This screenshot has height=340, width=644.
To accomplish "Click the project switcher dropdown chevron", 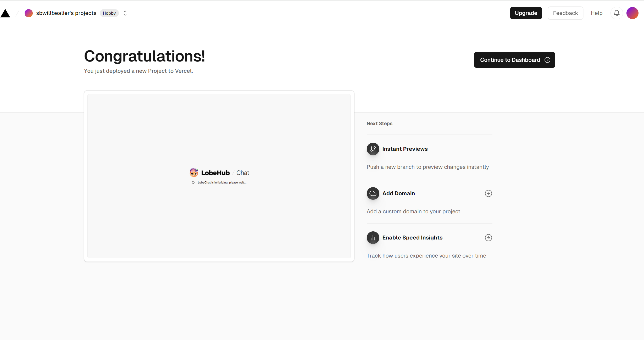I will point(125,13).
